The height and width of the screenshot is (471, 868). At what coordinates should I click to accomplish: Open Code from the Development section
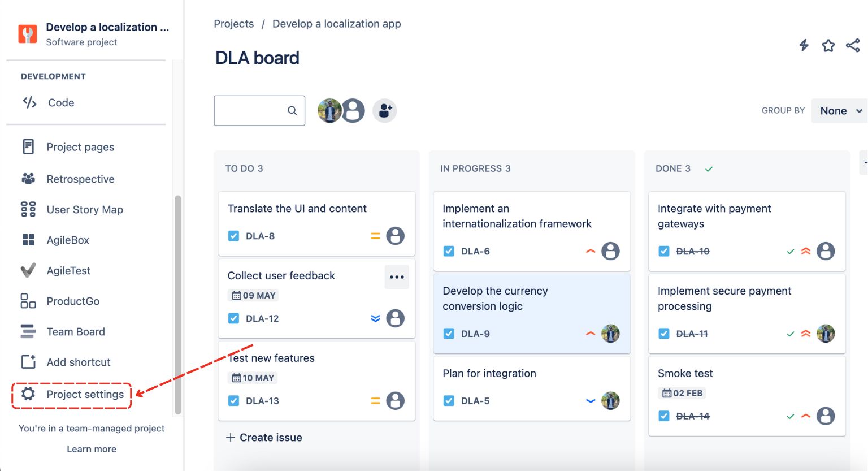click(x=61, y=103)
